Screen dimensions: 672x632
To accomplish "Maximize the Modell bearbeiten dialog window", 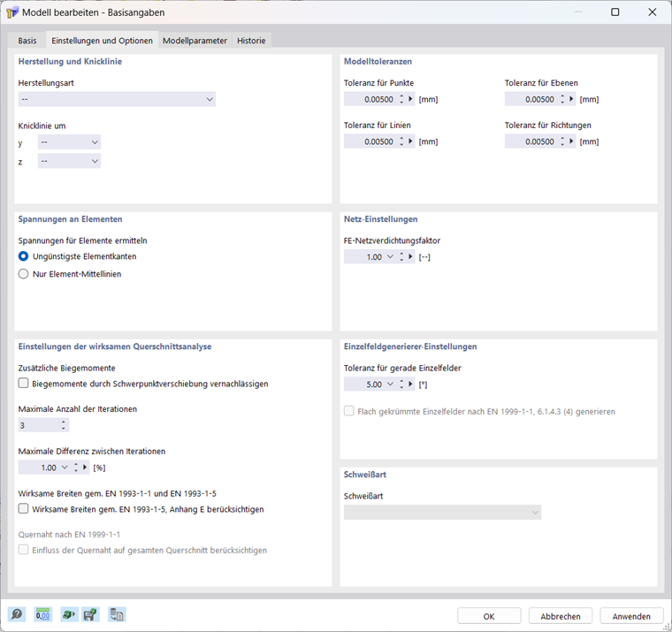I will [615, 12].
